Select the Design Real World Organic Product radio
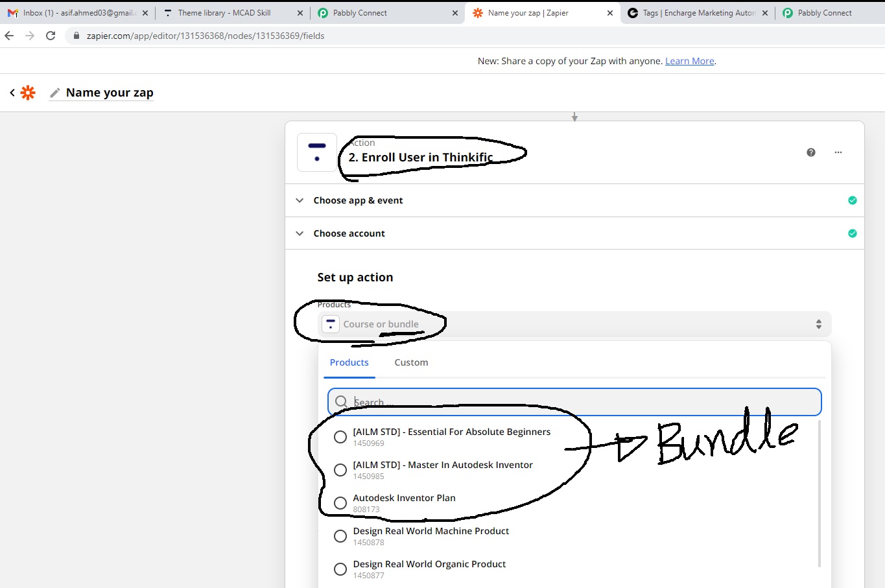Screen dimensions: 885x588 [x=340, y=569]
